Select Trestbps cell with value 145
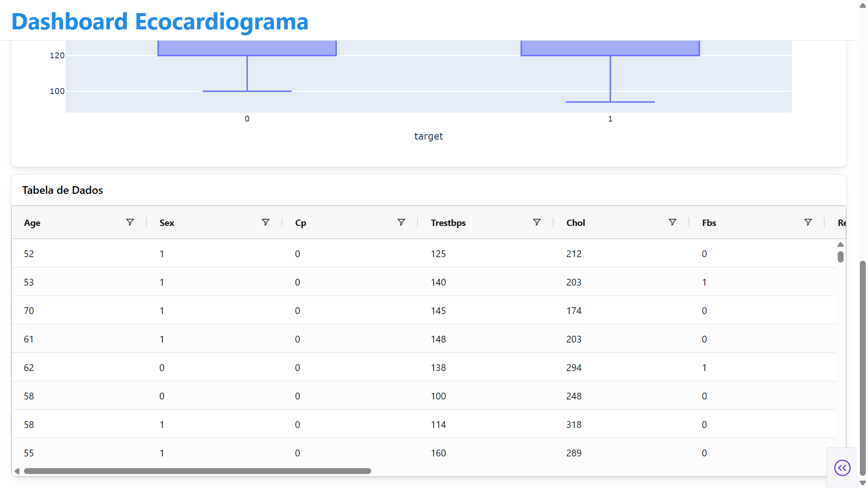868x488 pixels. point(486,310)
